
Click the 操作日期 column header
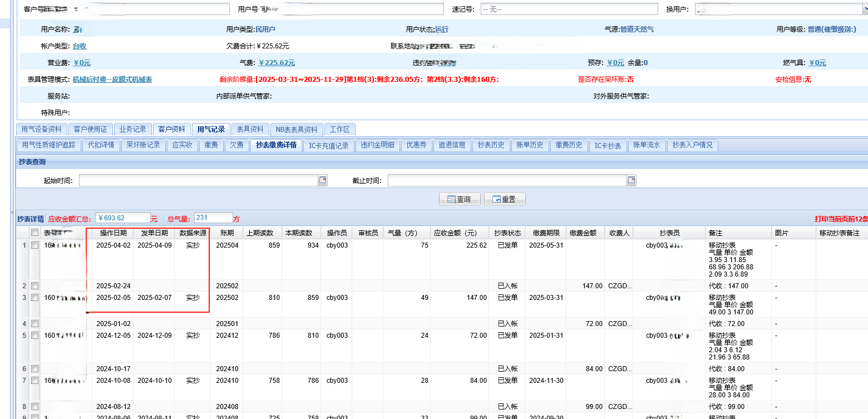click(x=113, y=233)
